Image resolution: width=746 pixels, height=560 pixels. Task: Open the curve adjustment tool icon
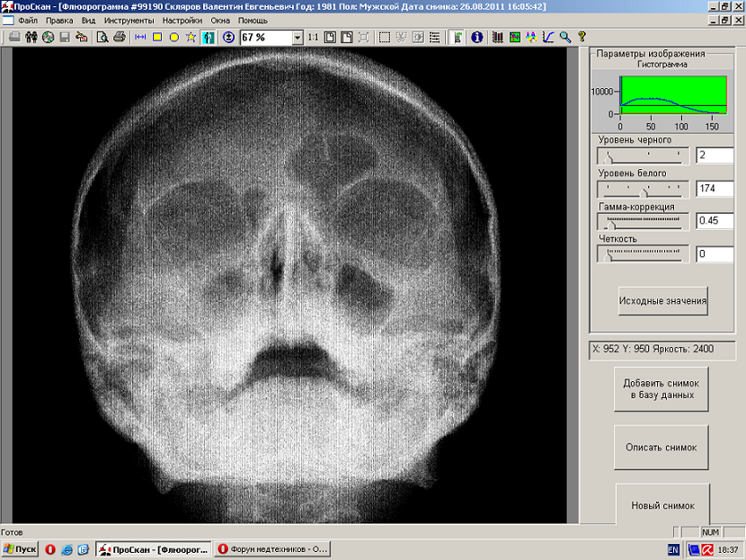point(548,38)
